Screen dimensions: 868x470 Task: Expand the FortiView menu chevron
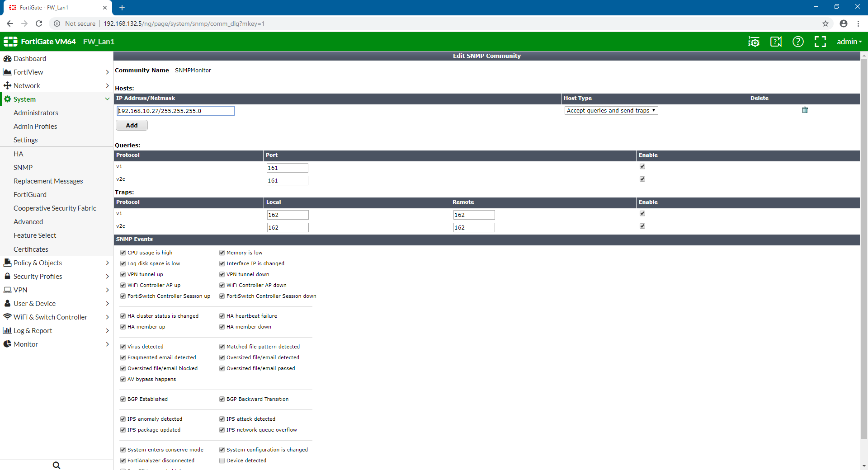[107, 72]
